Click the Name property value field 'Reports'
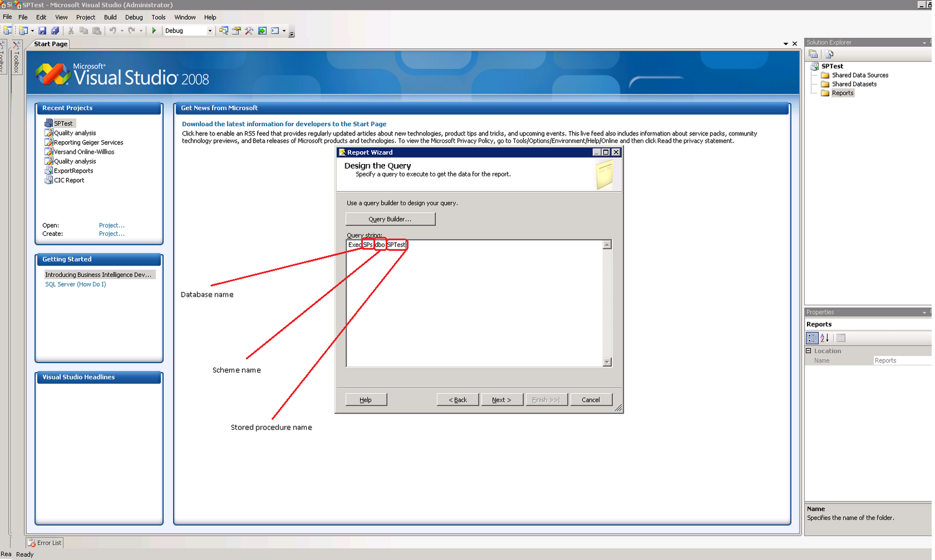935x560 pixels. pos(902,361)
